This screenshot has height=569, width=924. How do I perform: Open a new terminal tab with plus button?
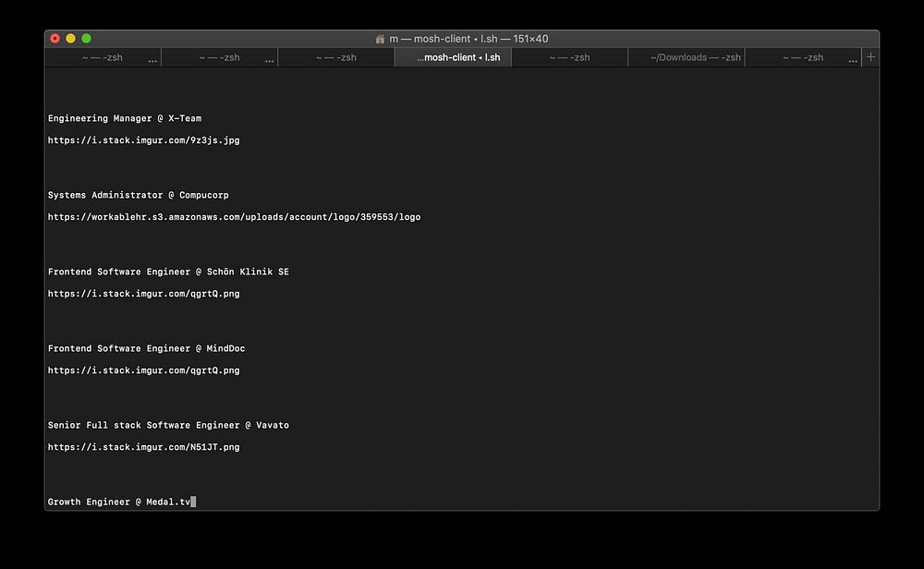pos(870,57)
